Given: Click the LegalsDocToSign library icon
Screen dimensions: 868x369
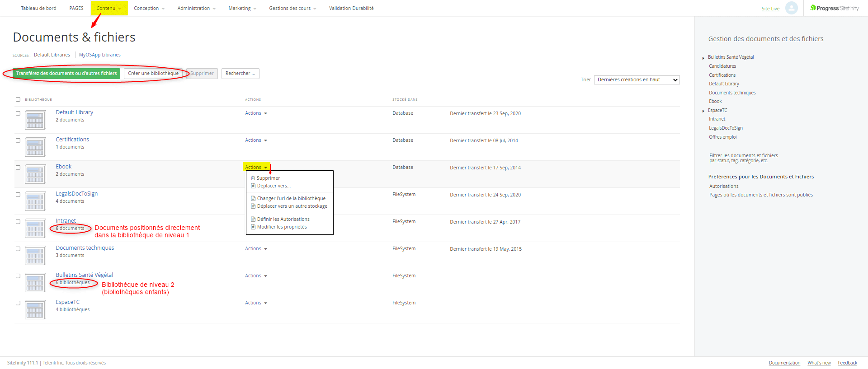Looking at the screenshot, I should 35,202.
